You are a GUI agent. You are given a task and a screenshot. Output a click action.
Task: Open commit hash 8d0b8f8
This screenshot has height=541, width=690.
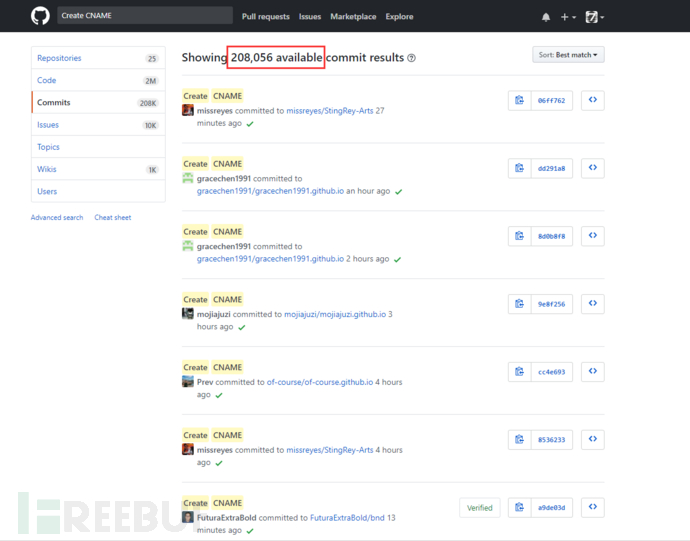pyautogui.click(x=552, y=236)
